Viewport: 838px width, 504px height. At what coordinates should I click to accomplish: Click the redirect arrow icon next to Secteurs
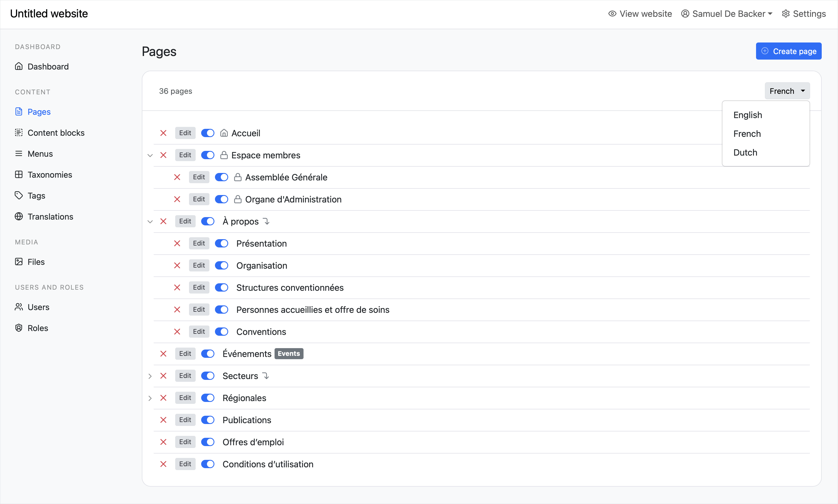[266, 376]
